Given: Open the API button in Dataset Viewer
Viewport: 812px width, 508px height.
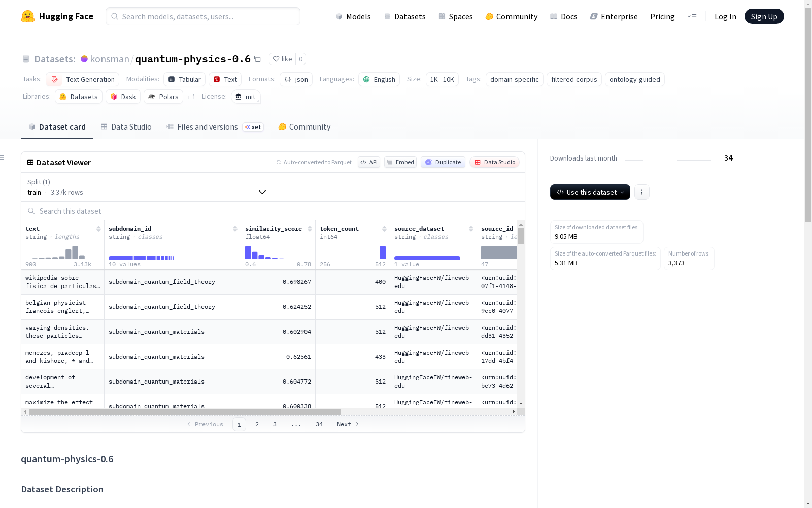Looking at the screenshot, I should [x=369, y=162].
